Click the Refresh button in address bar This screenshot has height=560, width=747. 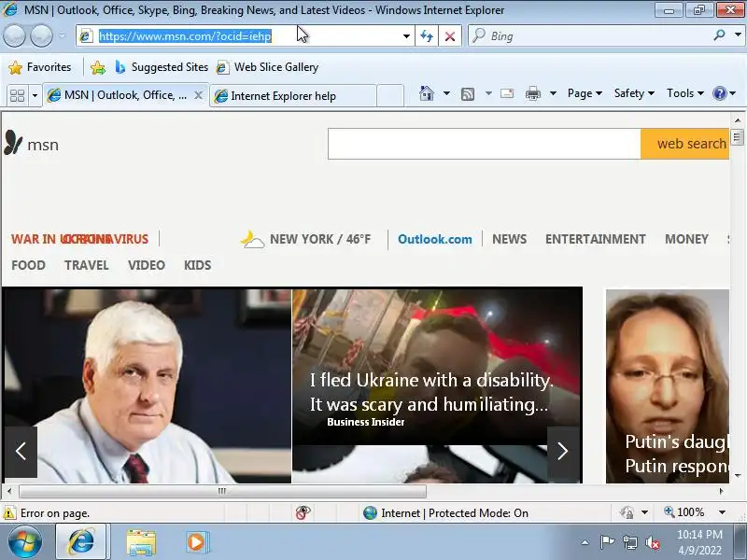coord(427,36)
